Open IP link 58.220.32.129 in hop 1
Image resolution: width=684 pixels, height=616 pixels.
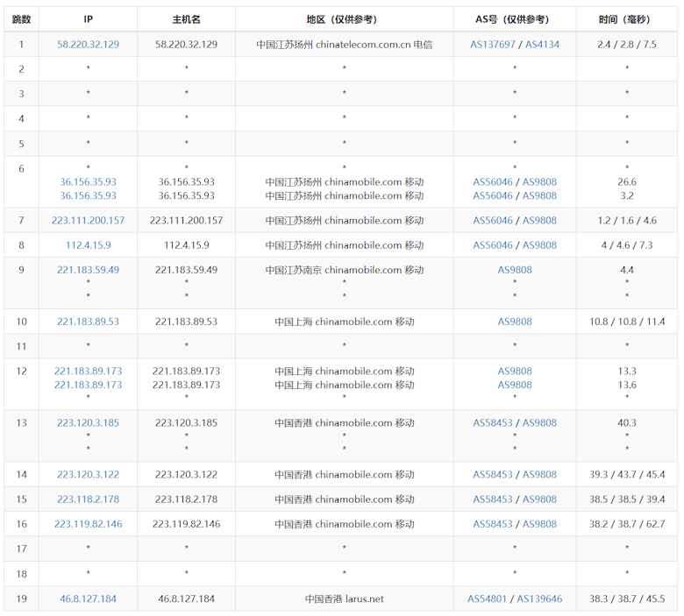tap(88, 45)
